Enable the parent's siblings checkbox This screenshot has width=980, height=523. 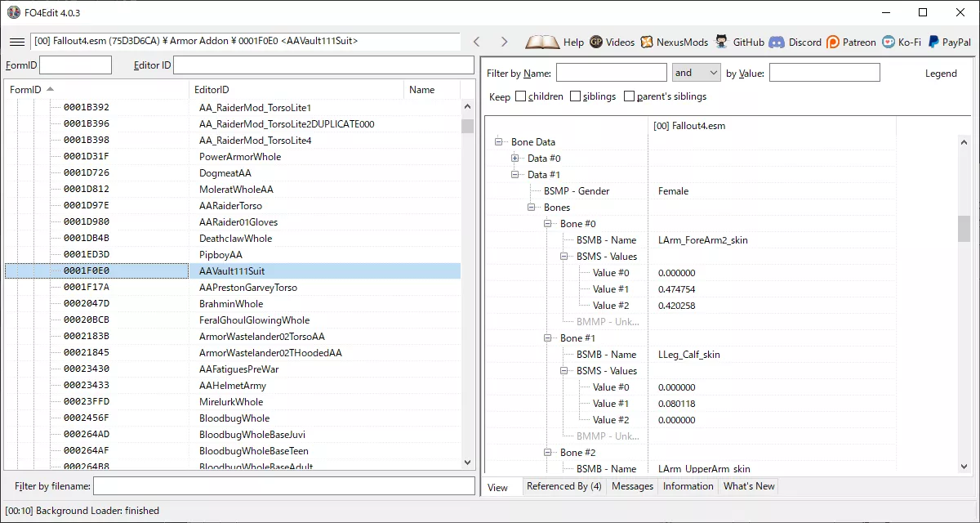(x=629, y=96)
